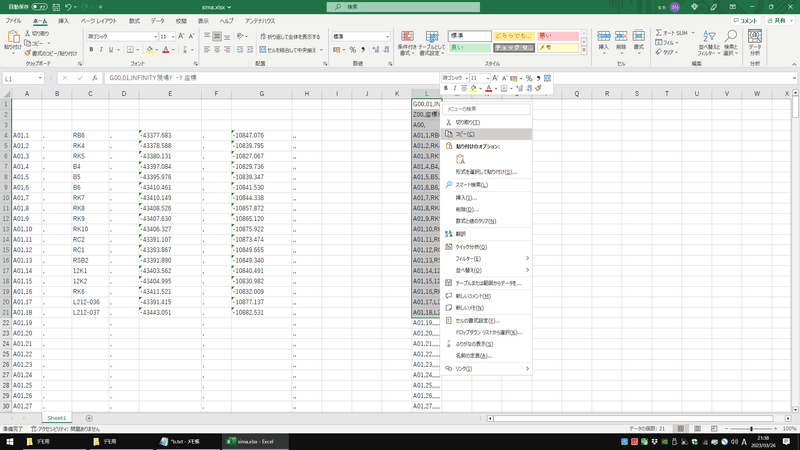The height and width of the screenshot is (450, 800).
Task: Click the Comments (コメント) button
Action: (746, 21)
